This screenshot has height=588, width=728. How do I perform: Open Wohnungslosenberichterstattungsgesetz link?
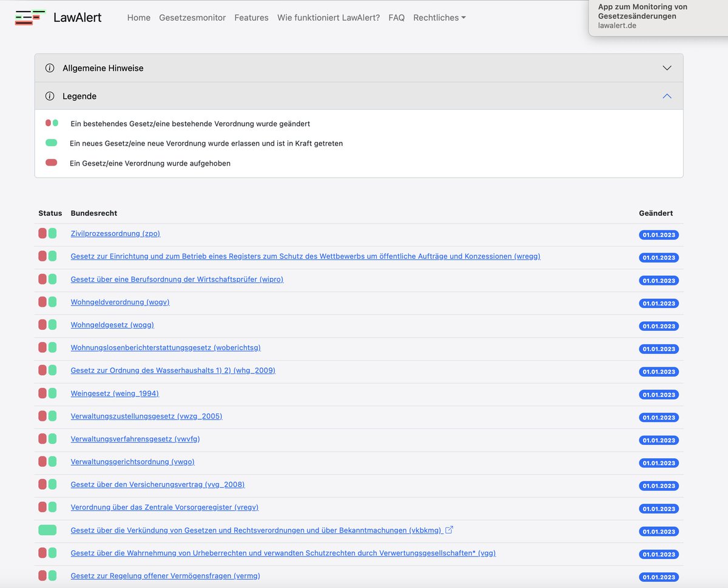coord(166,348)
